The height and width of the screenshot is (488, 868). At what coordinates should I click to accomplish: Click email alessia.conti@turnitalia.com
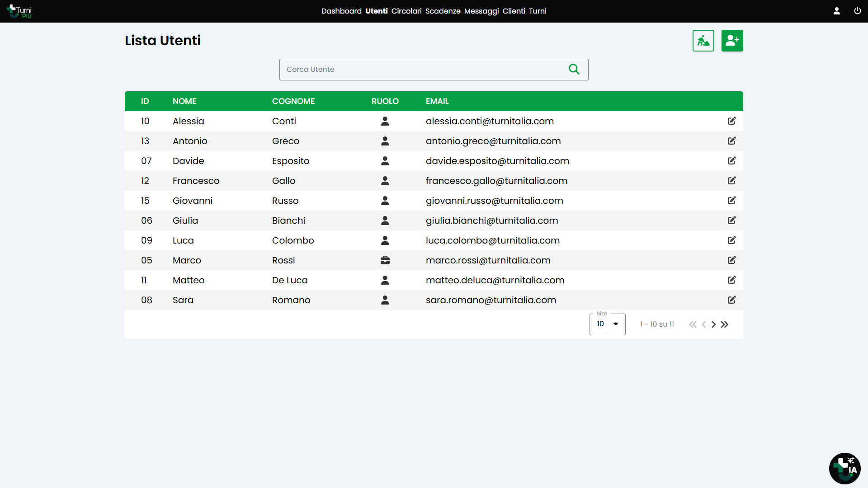tap(490, 121)
